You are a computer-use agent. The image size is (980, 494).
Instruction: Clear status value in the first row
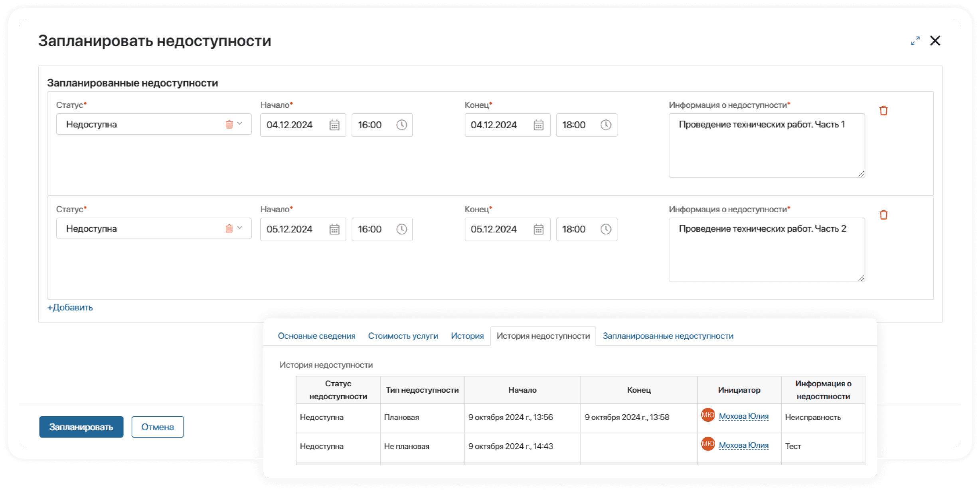click(229, 124)
